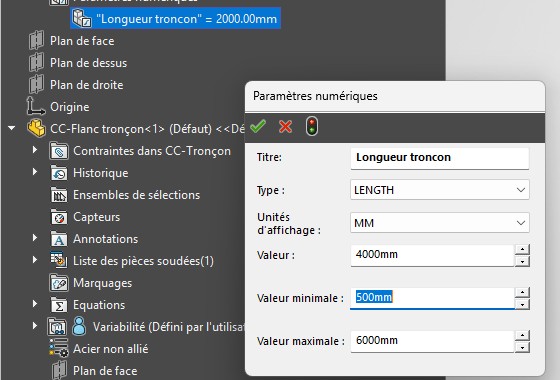
Task: Select the Marquages label
Action: [x=102, y=283]
